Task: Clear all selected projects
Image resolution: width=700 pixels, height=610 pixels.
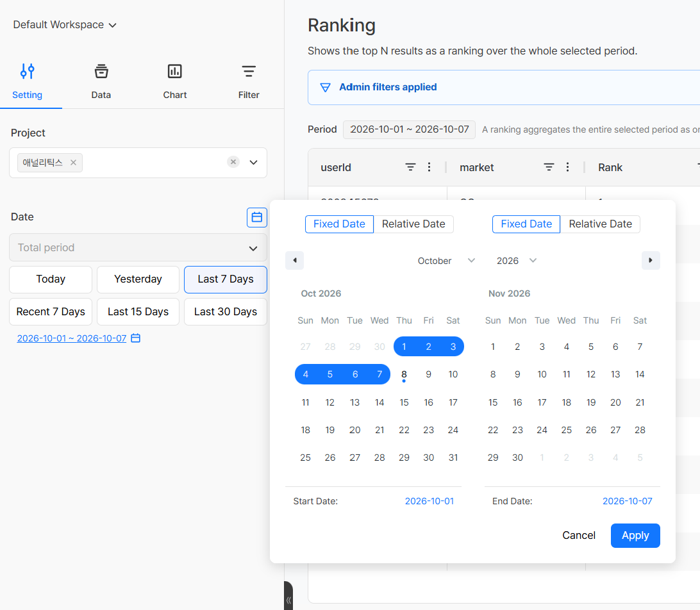Action: tap(233, 162)
